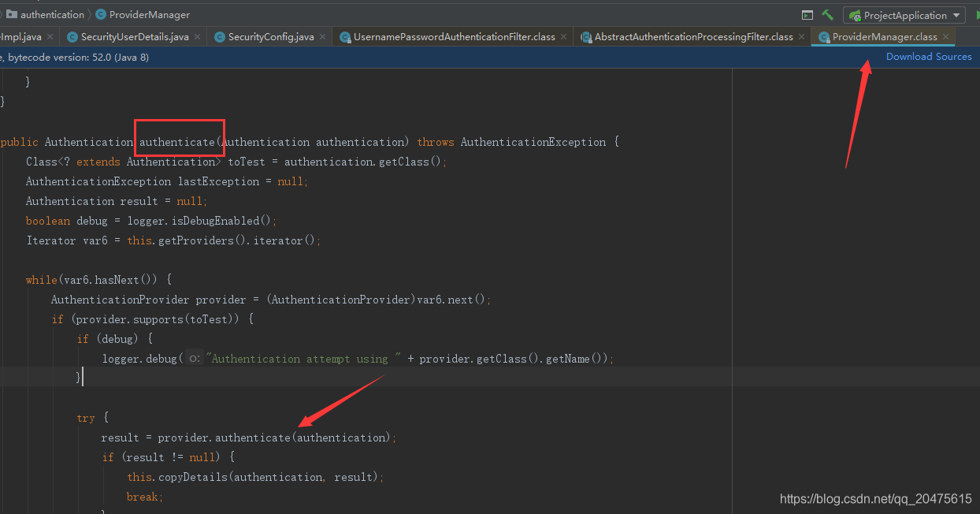The width and height of the screenshot is (980, 514).
Task: Click the 'if (debug)' line
Action: click(114, 339)
